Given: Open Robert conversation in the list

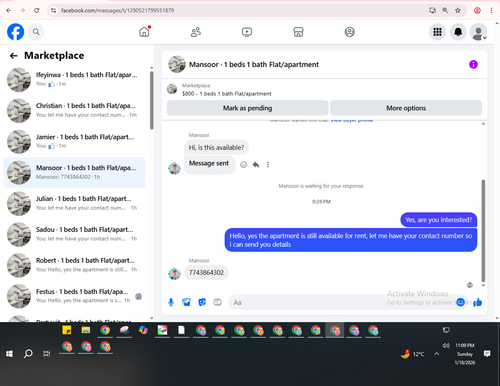Looking at the screenshot, I should [74, 265].
